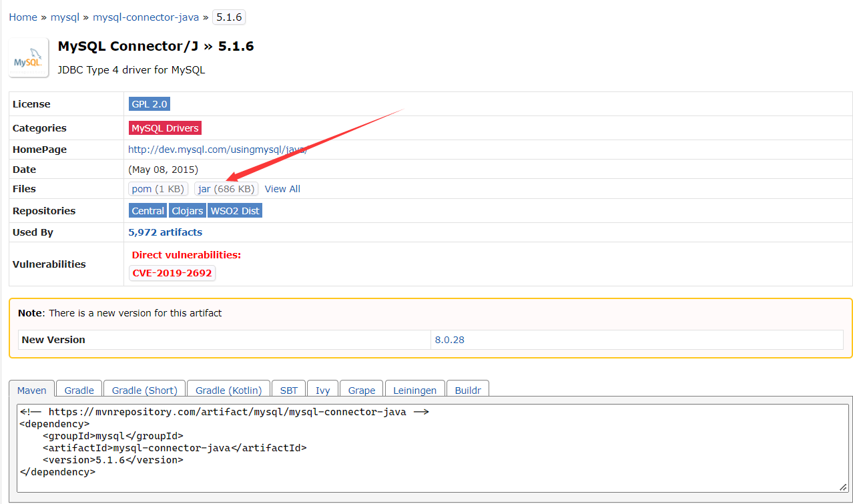Open the Clojars repository tag
The width and height of the screenshot is (853, 504).
pyautogui.click(x=187, y=211)
